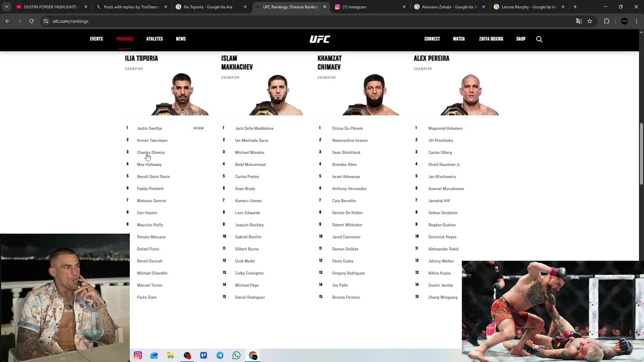The width and height of the screenshot is (644, 362).
Task: Open the search magnifier on the UFC site
Action: click(x=539, y=39)
